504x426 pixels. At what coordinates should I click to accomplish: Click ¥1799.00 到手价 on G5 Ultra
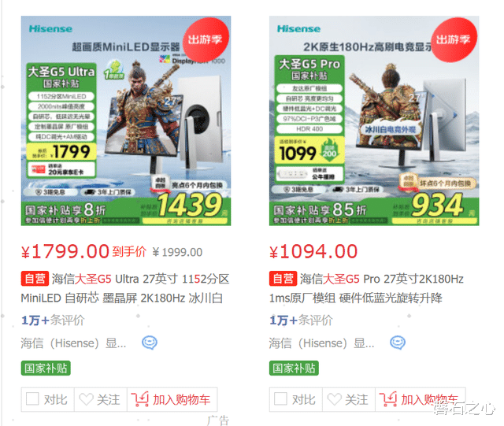84,251
